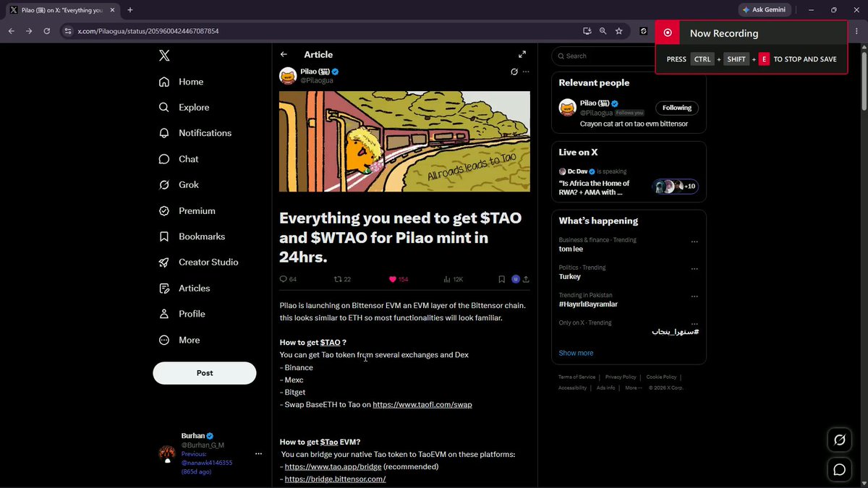Open a new browser tab

(130, 10)
